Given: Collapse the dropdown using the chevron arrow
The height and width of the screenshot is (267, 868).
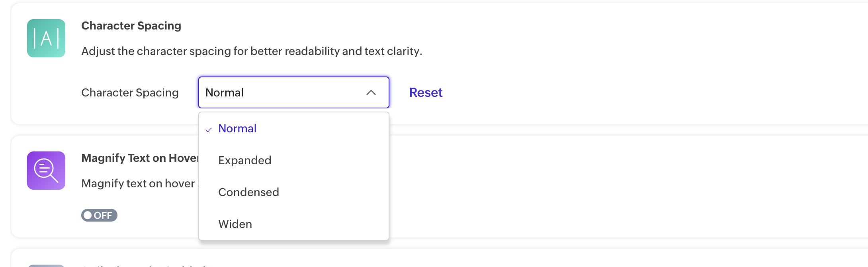Looking at the screenshot, I should tap(371, 92).
